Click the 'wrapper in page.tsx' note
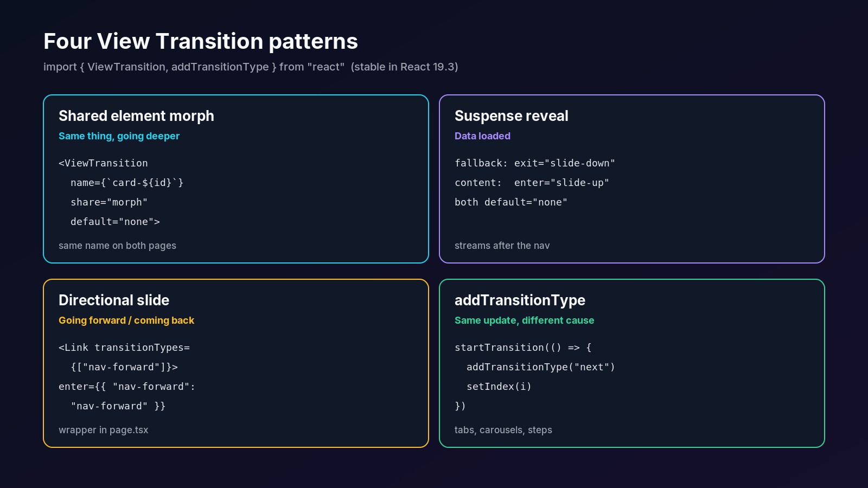Screen dimensions: 868x488 point(103,430)
